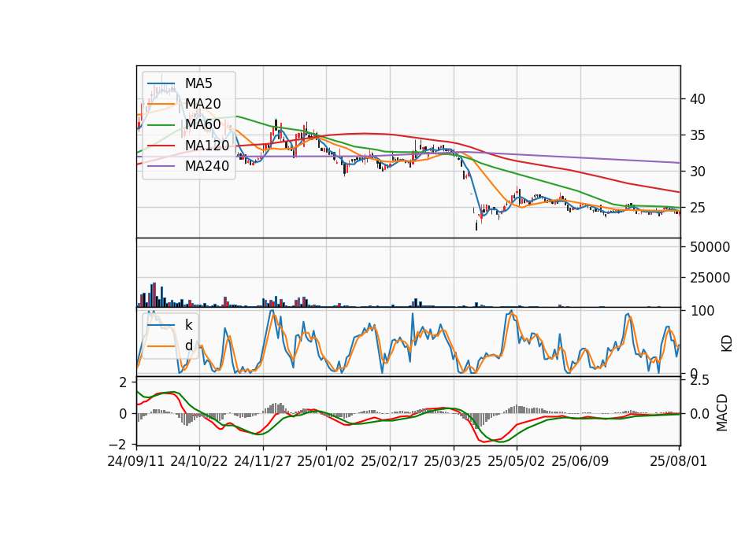This screenshot has height=543, width=756.
Task: Click the green MA60 legend line swatch
Action: tap(161, 125)
